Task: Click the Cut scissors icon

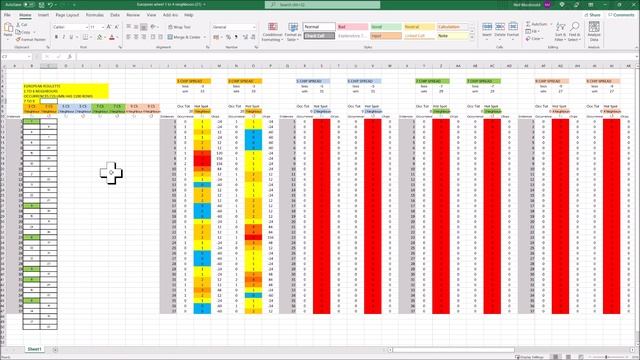Action: pos(18,25)
